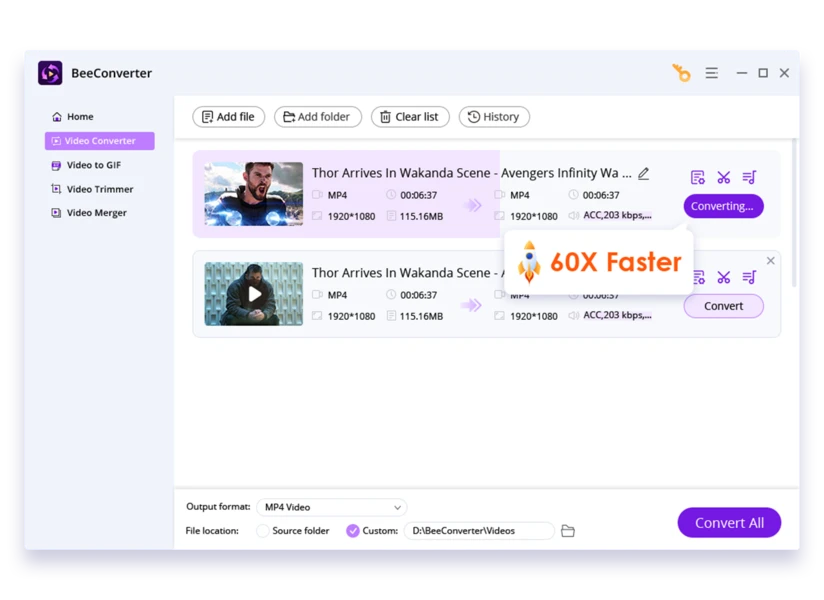824x600 pixels.
Task: Click the Converting progress button
Action: [x=723, y=206]
